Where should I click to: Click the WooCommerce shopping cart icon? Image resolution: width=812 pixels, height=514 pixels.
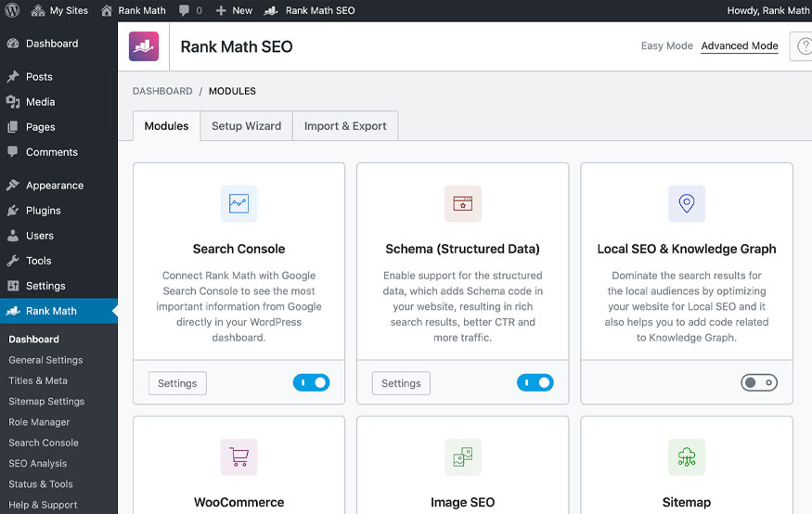pyautogui.click(x=238, y=457)
